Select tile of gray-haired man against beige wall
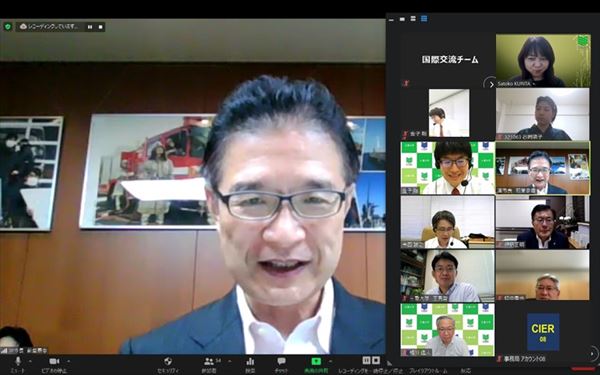The width and height of the screenshot is (600, 375). coord(543,275)
